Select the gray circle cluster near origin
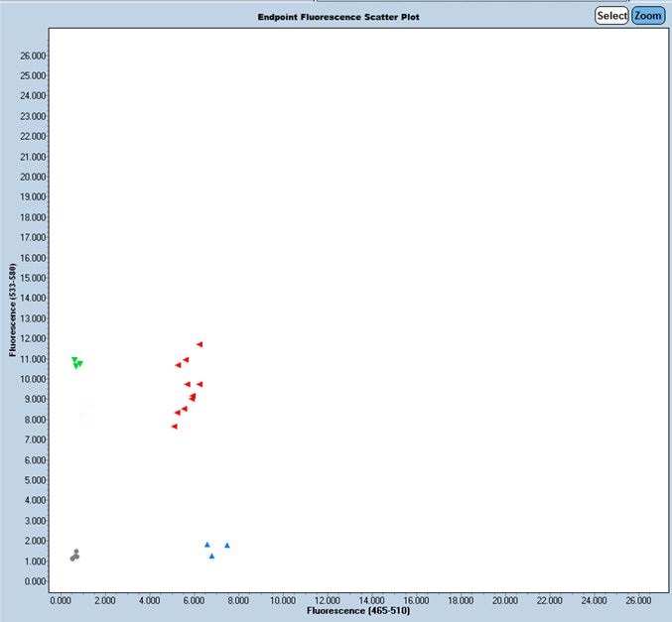Screen dimensions: 672x622 pyautogui.click(x=74, y=556)
